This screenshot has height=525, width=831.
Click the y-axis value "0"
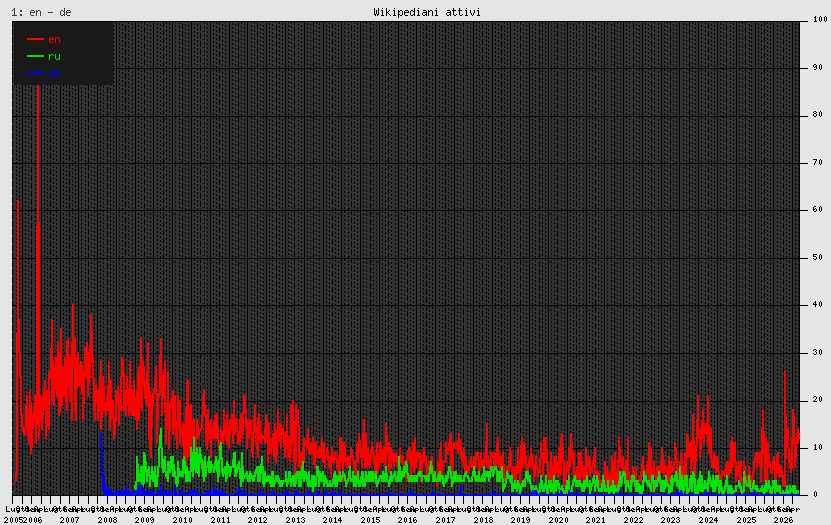click(x=815, y=494)
